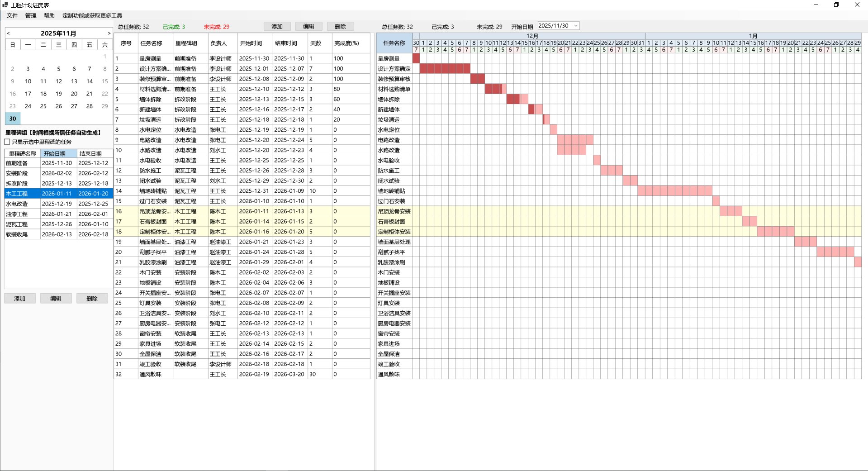Viewport: 868px width, 471px height.
Task: Minimize the application window
Action: (x=816, y=5)
